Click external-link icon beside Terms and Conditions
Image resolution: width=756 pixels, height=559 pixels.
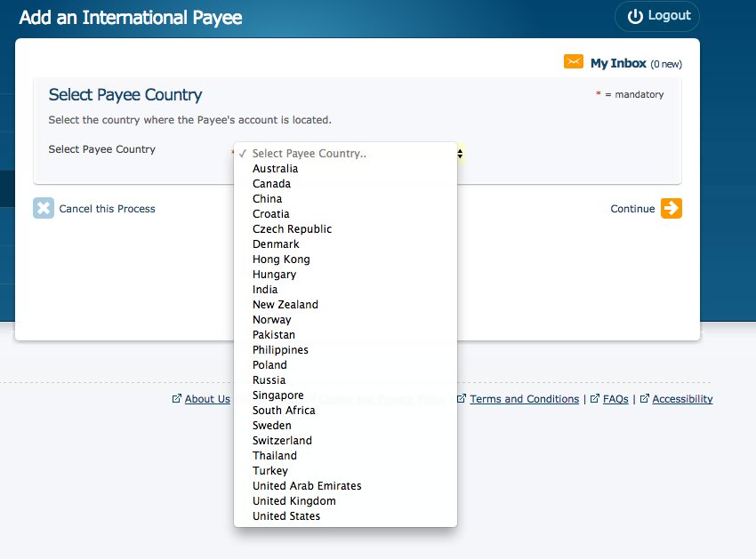pyautogui.click(x=462, y=398)
